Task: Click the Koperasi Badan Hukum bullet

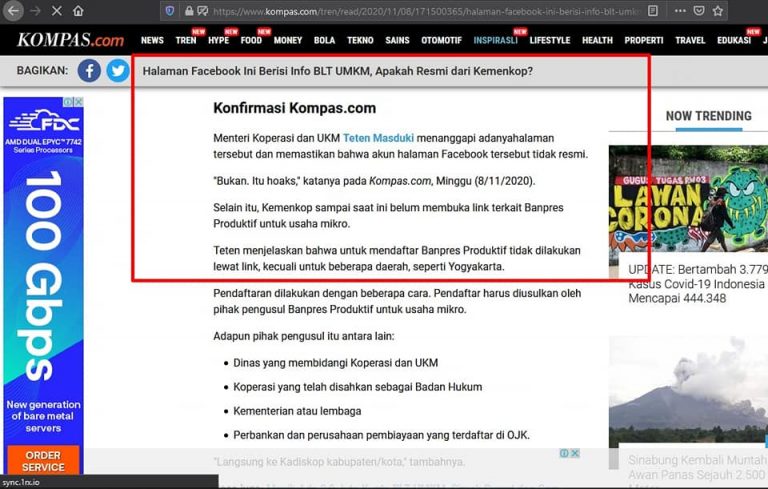Action: click(x=358, y=387)
